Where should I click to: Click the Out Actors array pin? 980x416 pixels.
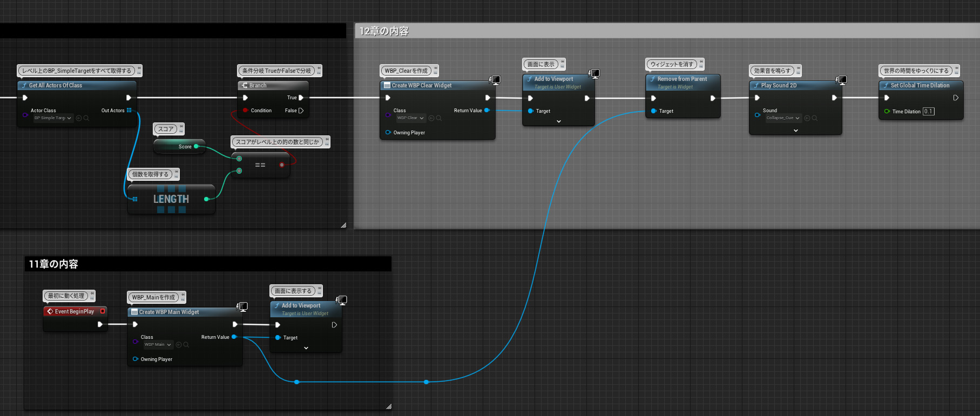tap(129, 111)
